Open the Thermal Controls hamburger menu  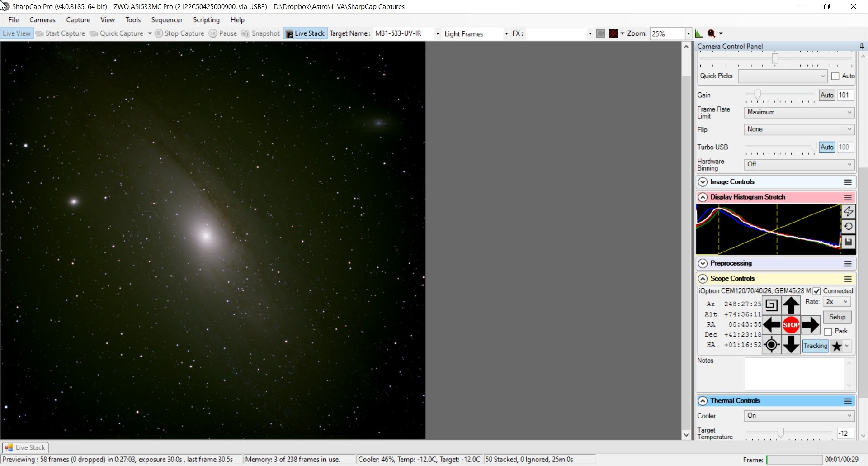point(848,401)
